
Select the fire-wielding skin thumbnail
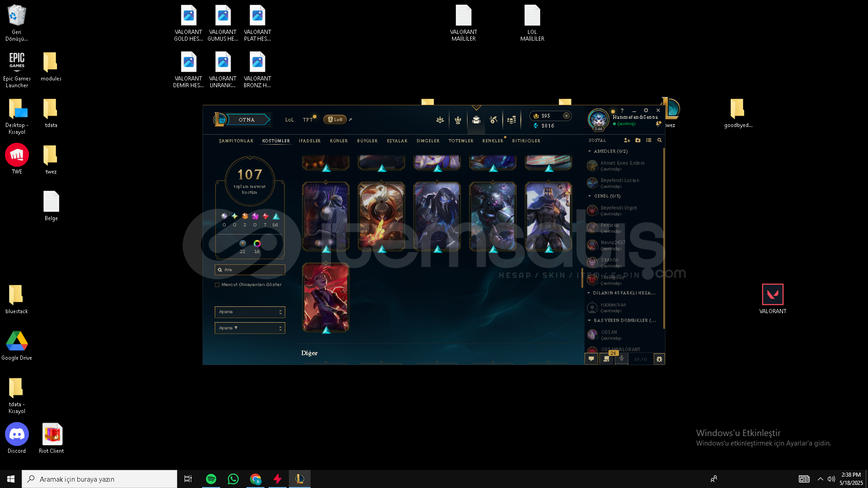[x=381, y=217]
